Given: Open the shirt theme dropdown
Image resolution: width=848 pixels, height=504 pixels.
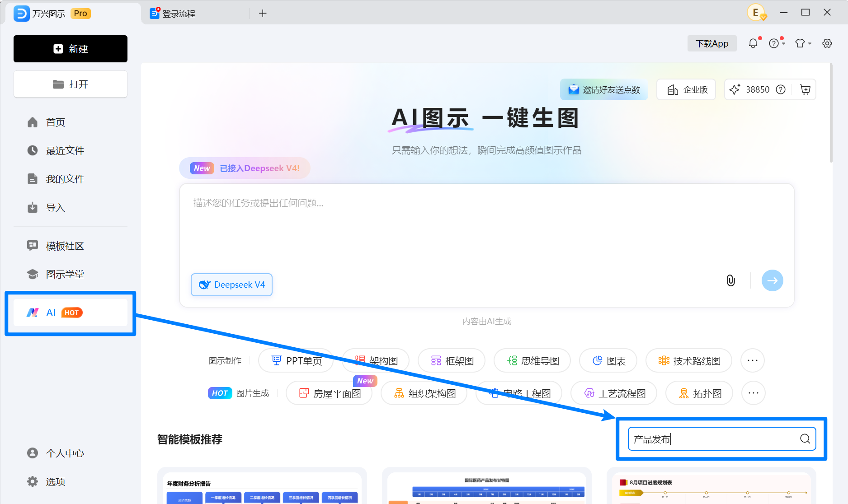Looking at the screenshot, I should (x=803, y=43).
